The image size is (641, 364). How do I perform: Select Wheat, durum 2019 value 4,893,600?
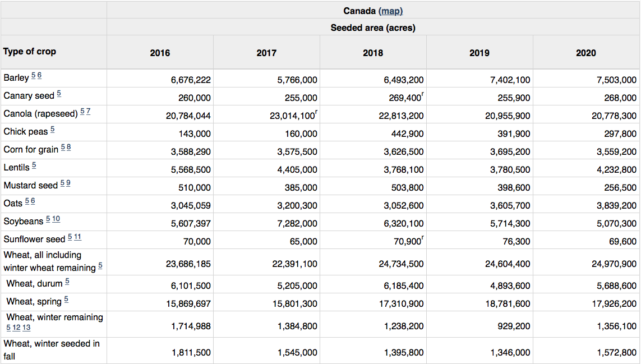click(x=510, y=286)
